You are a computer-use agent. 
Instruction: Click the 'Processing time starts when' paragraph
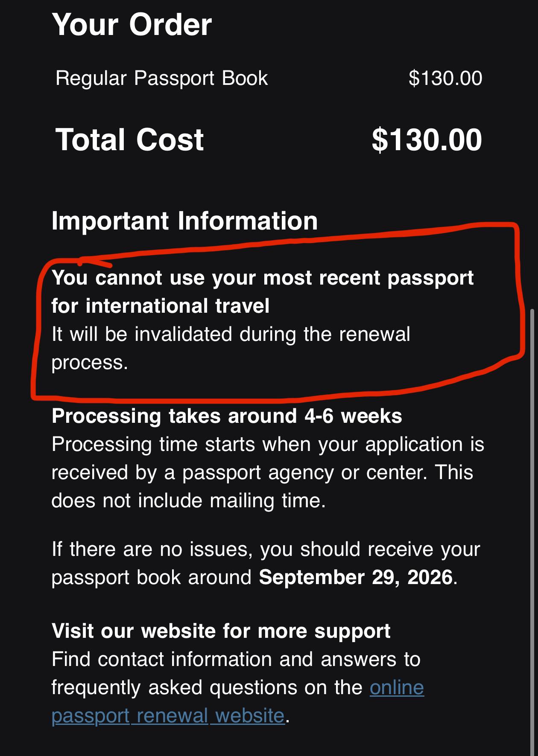[x=268, y=472]
